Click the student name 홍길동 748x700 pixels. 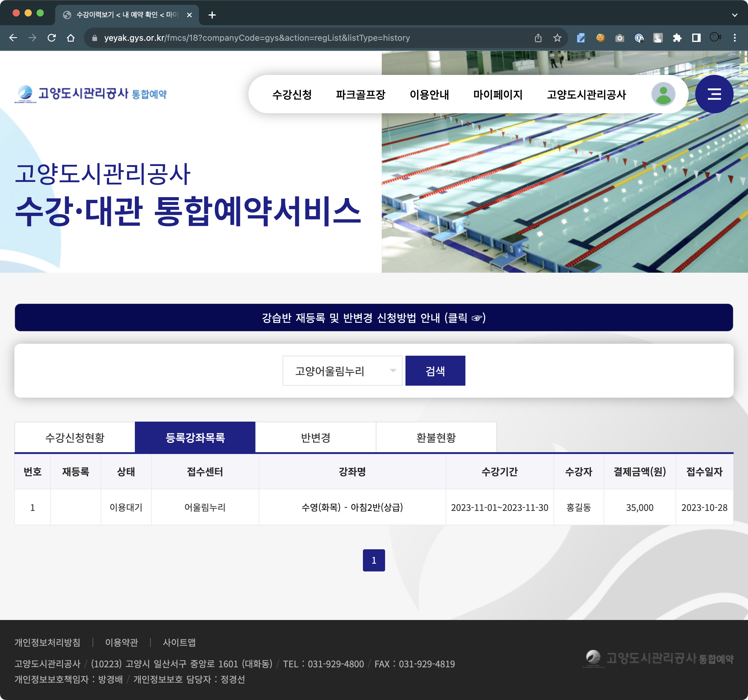click(579, 507)
